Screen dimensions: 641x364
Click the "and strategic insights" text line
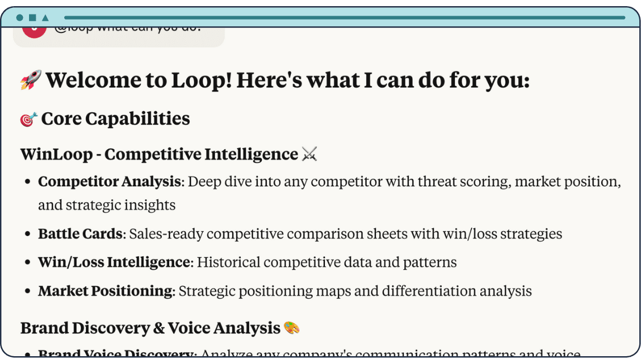pos(107,205)
